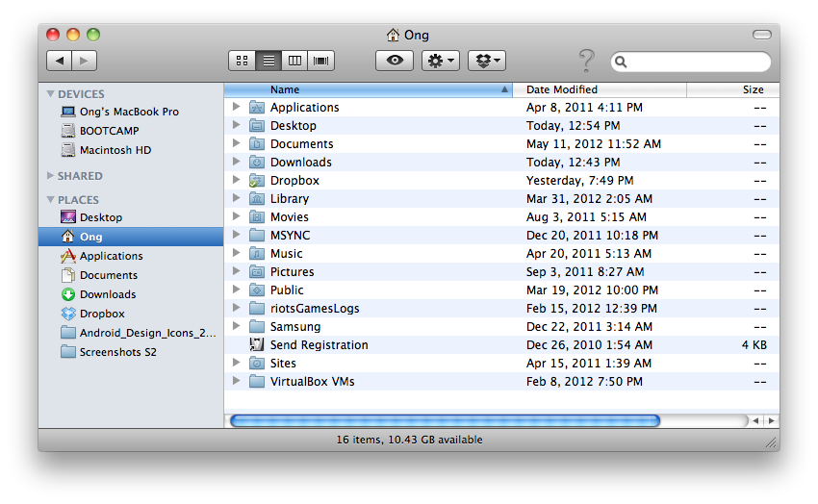
Task: Select the Documents folder icon in list
Action: tap(257, 144)
